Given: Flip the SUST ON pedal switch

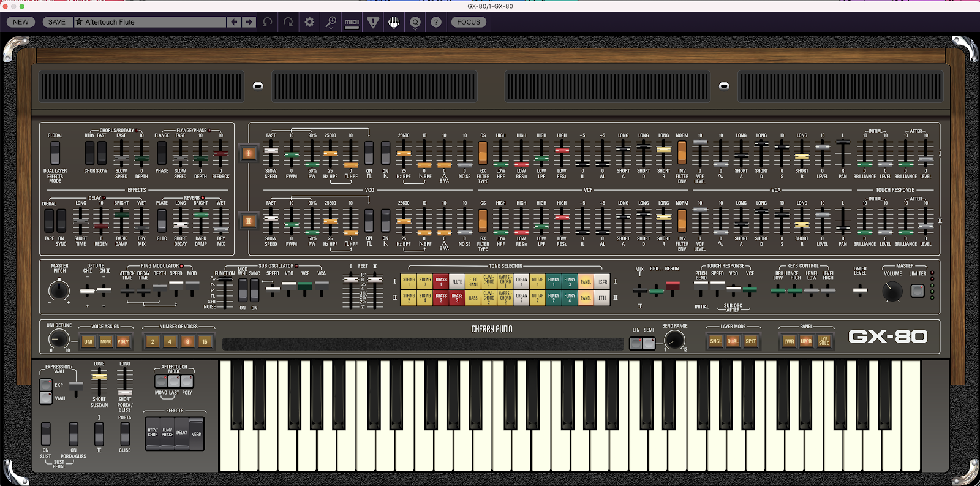Looking at the screenshot, I should [46, 434].
